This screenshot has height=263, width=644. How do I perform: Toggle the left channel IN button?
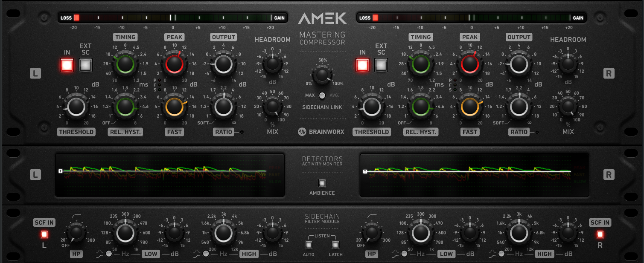click(67, 65)
